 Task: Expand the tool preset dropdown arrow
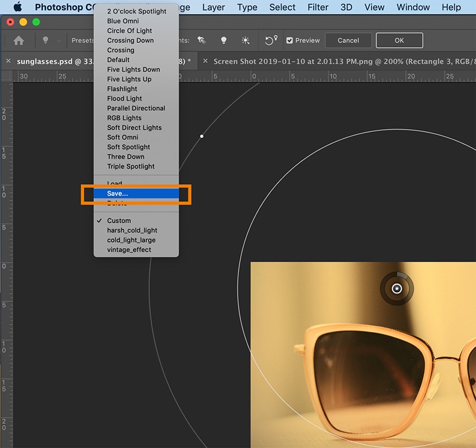tap(58, 41)
